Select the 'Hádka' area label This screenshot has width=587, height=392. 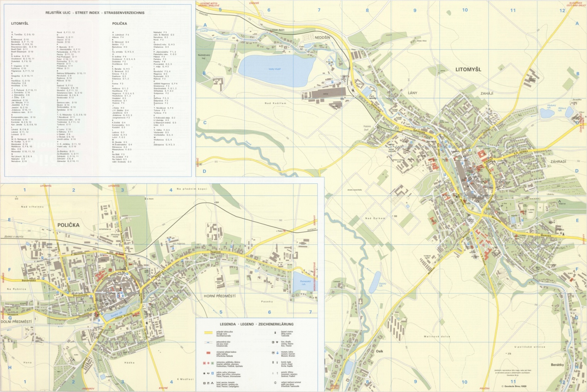click(x=130, y=362)
